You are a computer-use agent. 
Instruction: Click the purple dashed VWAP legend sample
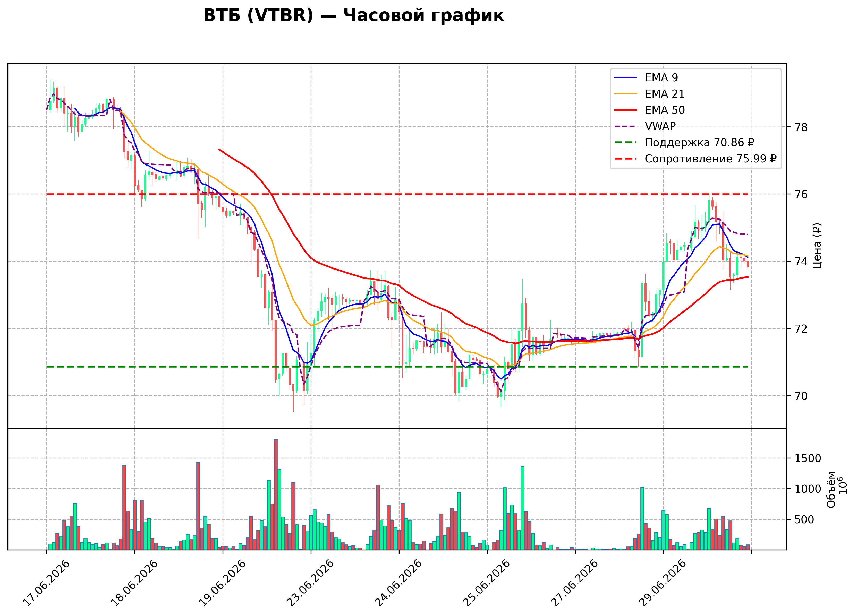click(x=626, y=127)
